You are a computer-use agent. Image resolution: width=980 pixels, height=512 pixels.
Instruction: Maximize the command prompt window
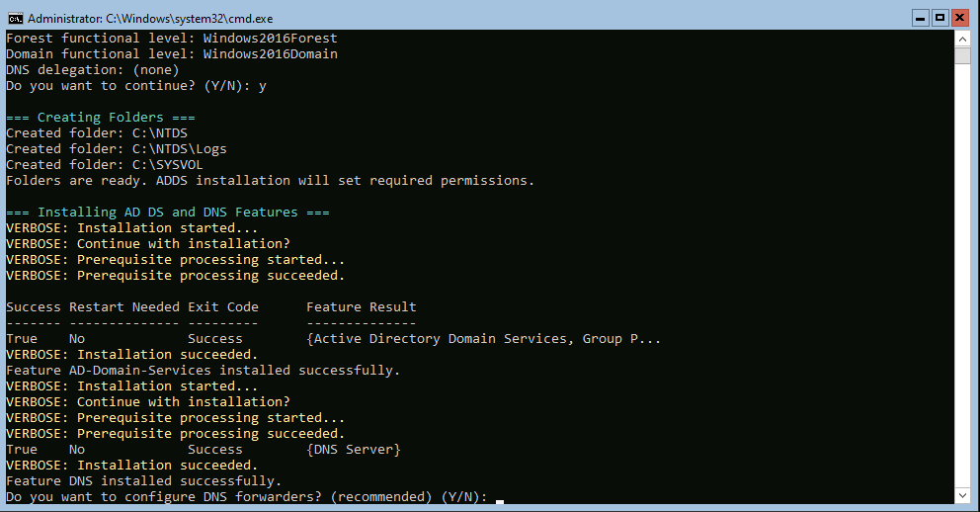[939, 17]
